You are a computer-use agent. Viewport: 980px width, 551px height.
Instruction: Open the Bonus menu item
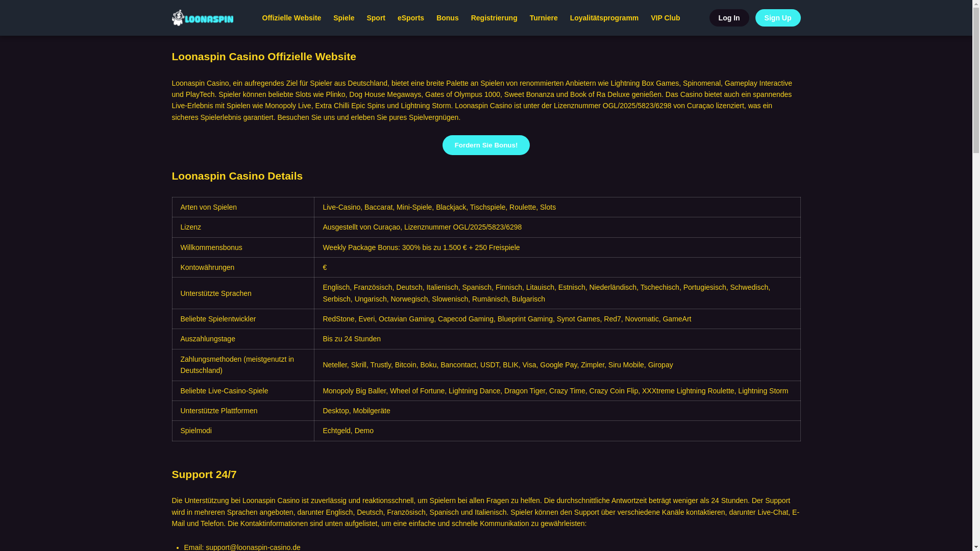pos(447,18)
